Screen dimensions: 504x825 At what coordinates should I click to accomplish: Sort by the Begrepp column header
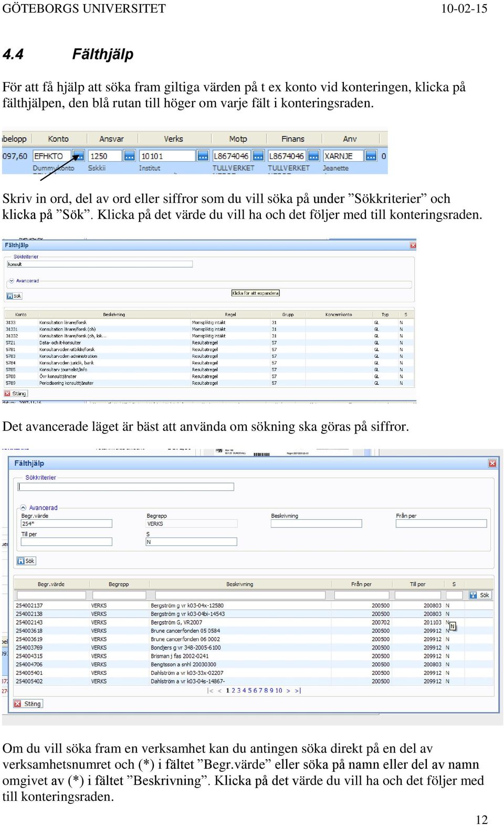pos(119,584)
